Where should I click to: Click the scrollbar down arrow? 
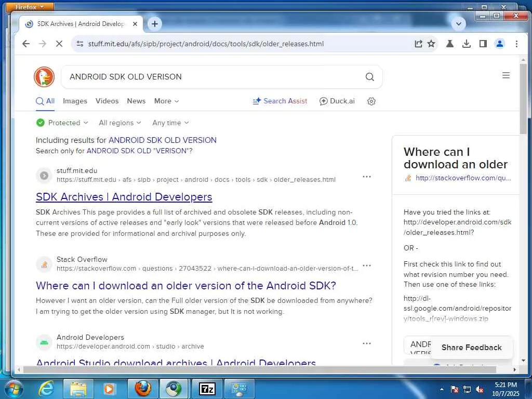click(523, 361)
